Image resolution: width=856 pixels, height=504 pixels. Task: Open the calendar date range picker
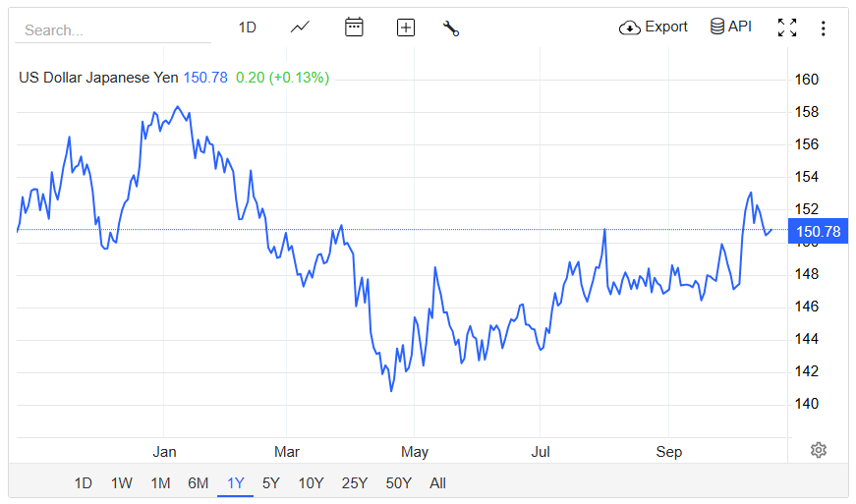[354, 28]
